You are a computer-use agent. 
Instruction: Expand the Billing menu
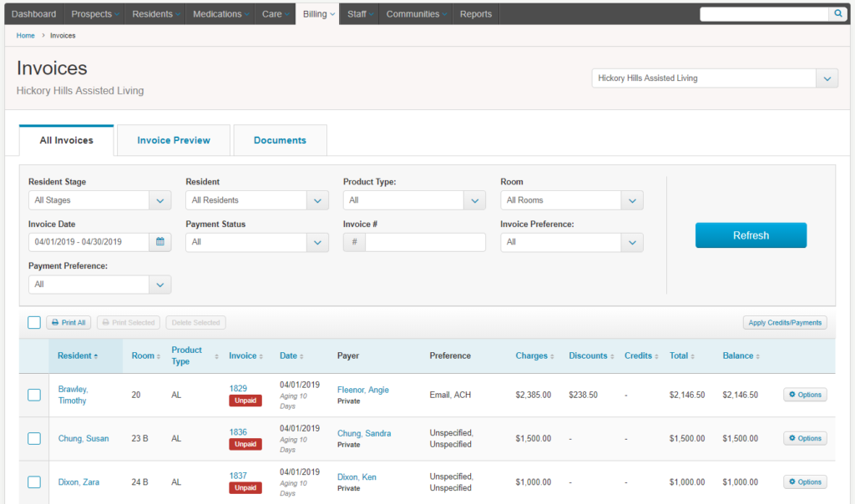[318, 14]
